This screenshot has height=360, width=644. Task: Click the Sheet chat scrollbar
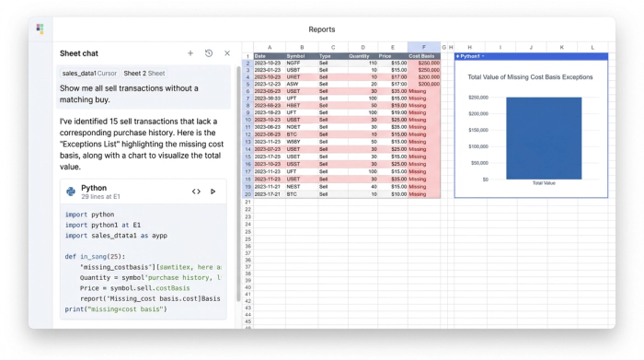[x=238, y=184]
